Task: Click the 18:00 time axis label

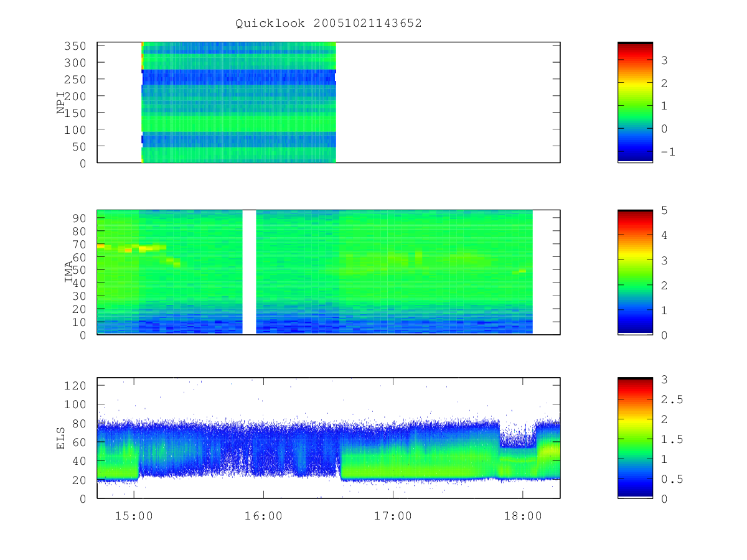Action: tap(522, 516)
